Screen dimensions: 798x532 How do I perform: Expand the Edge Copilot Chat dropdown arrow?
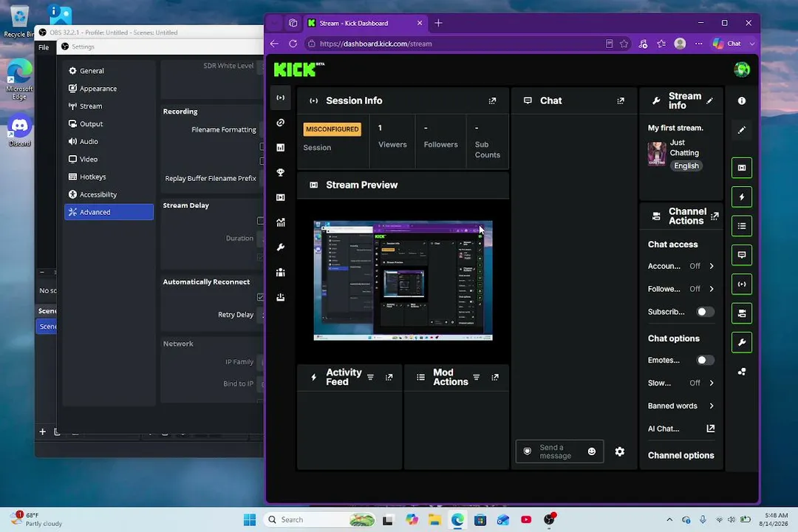751,44
